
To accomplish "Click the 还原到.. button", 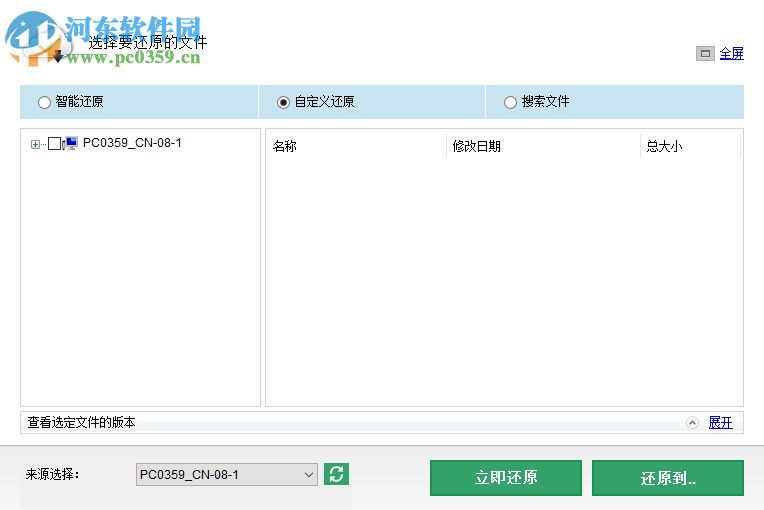I will (x=668, y=478).
